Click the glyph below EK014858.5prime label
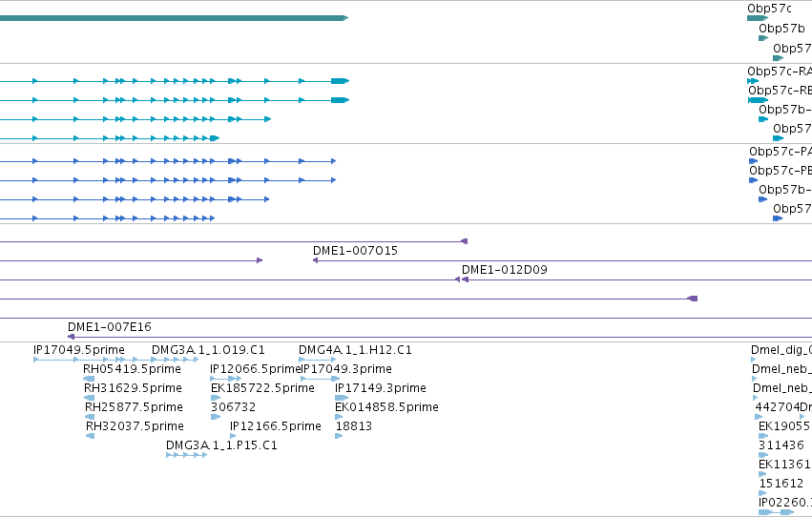 339,417
